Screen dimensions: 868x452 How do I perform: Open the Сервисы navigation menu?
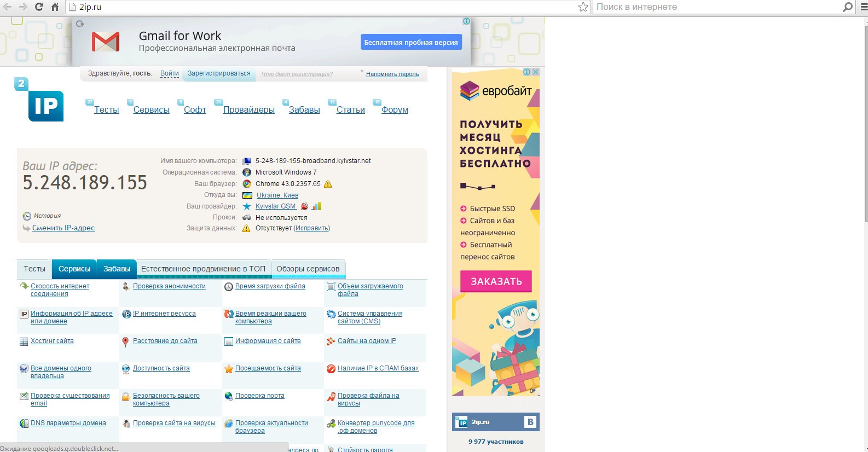(x=151, y=110)
